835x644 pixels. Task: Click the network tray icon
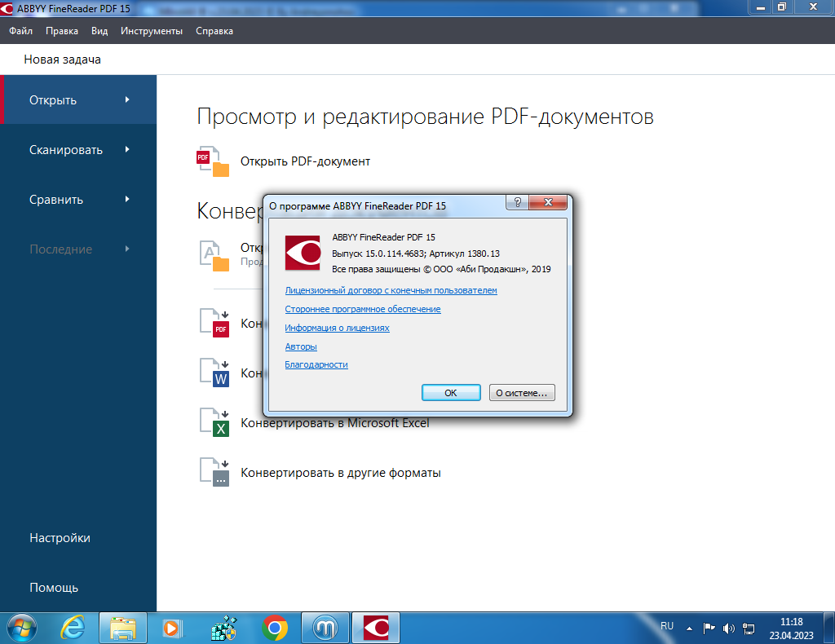click(x=749, y=629)
